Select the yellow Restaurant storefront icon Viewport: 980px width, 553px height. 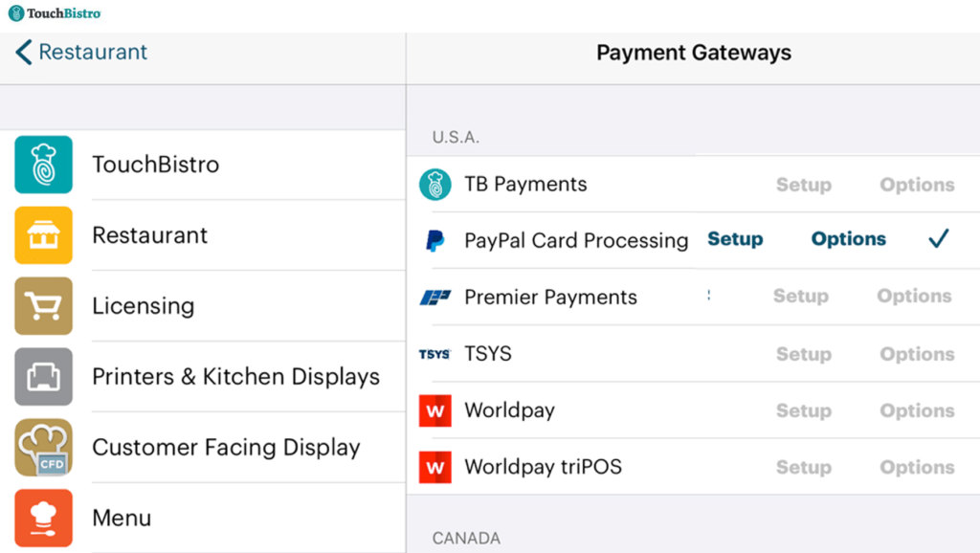point(44,235)
